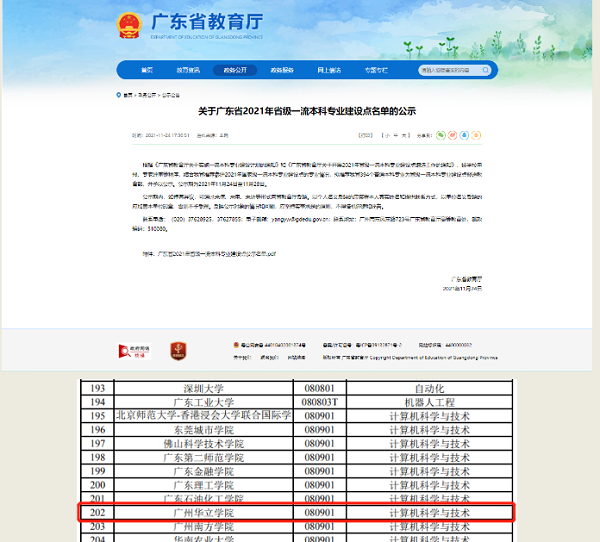Click the police registration emblem in footer
The height and width of the screenshot is (542, 600).
[x=236, y=345]
